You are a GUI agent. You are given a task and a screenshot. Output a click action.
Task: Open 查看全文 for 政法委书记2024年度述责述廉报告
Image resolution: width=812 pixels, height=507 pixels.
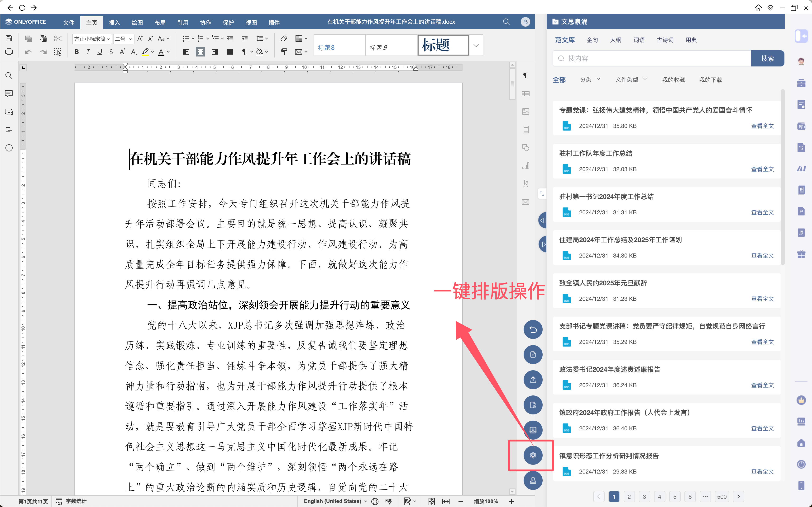coord(762,385)
